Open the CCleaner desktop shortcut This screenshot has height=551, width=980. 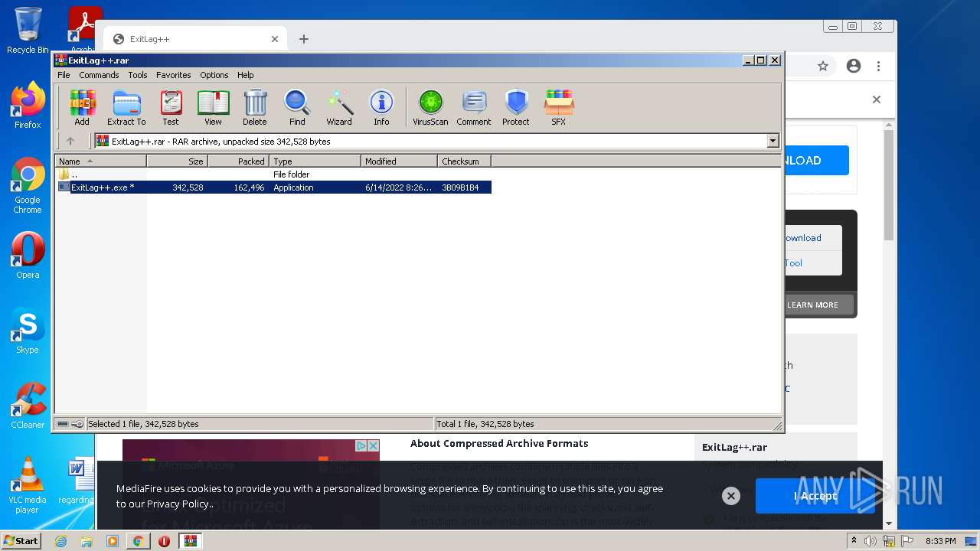click(x=28, y=406)
